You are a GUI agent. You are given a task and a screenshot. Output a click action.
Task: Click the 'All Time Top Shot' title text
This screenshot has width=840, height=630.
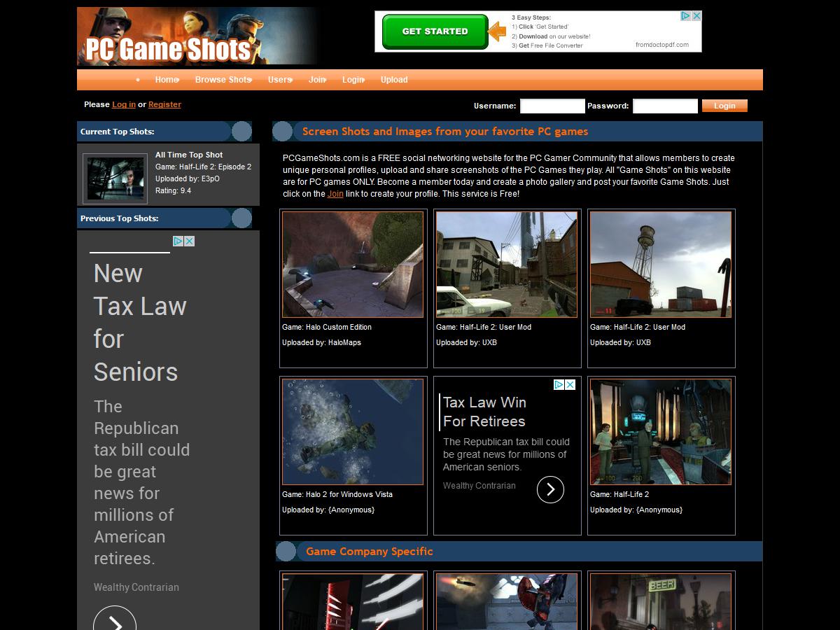coord(189,155)
